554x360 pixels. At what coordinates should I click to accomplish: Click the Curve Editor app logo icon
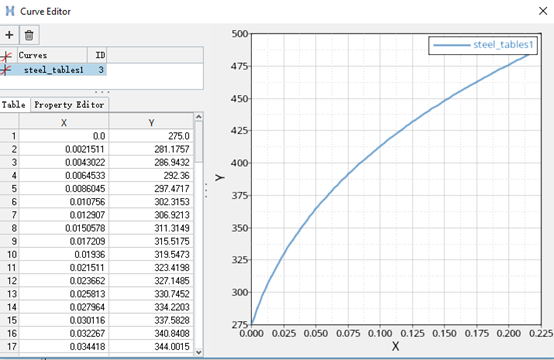(x=10, y=11)
